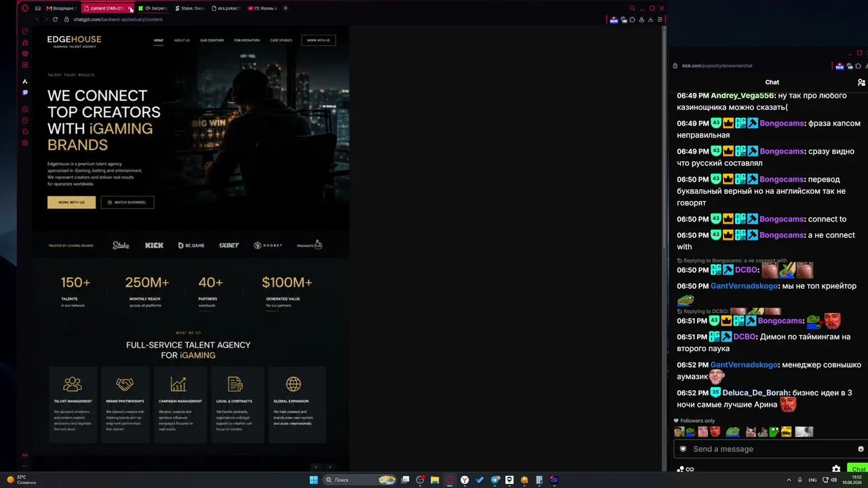Open Twitch in the Opera sidebar
The image size is (868, 488).
tap(25, 93)
